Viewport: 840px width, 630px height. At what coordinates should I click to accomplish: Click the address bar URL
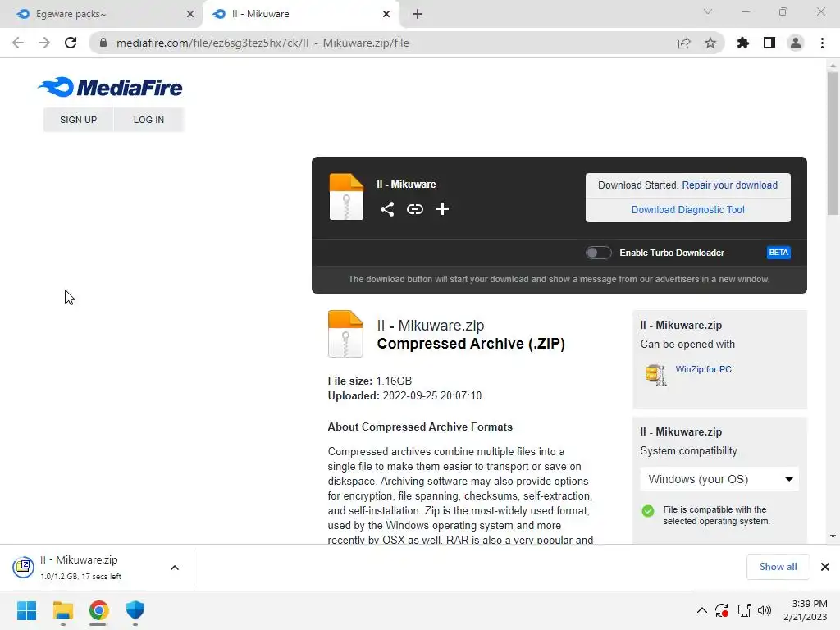tap(262, 43)
